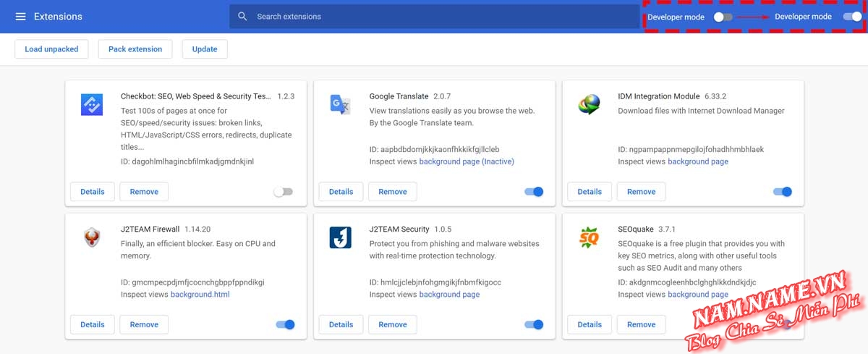Click the Checkbot extension icon
This screenshot has height=354, width=868.
[x=92, y=105]
